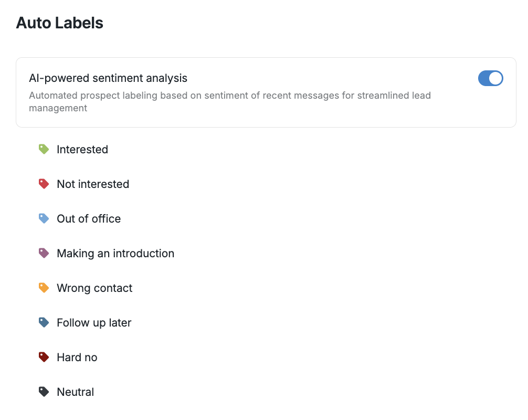Click the orange Wrong contact tag icon
The width and height of the screenshot is (528, 420).
coord(44,288)
